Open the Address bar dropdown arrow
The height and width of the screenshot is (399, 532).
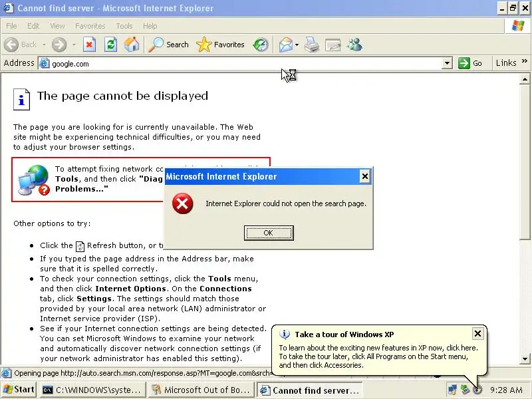(x=447, y=63)
